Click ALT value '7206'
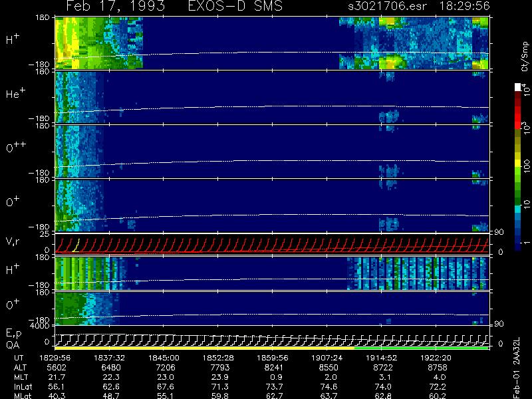This screenshot has width=532, height=399. coord(165,368)
